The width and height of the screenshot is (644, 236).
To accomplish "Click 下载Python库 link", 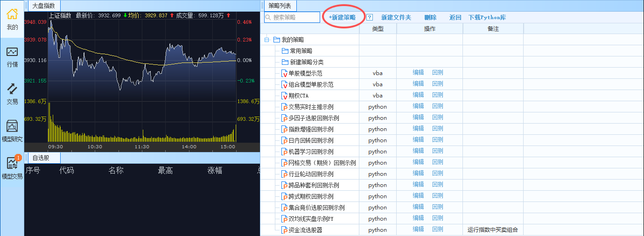I will click(x=487, y=17).
